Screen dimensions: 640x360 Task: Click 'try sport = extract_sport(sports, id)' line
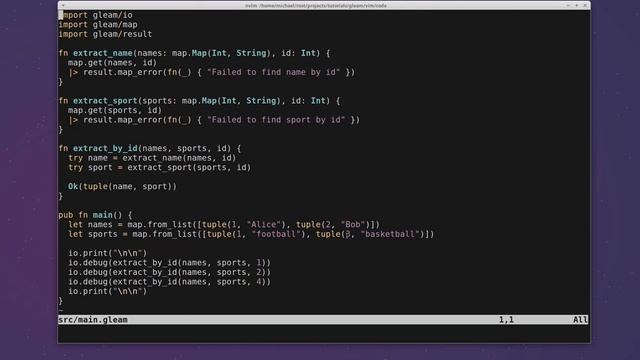(x=160, y=167)
